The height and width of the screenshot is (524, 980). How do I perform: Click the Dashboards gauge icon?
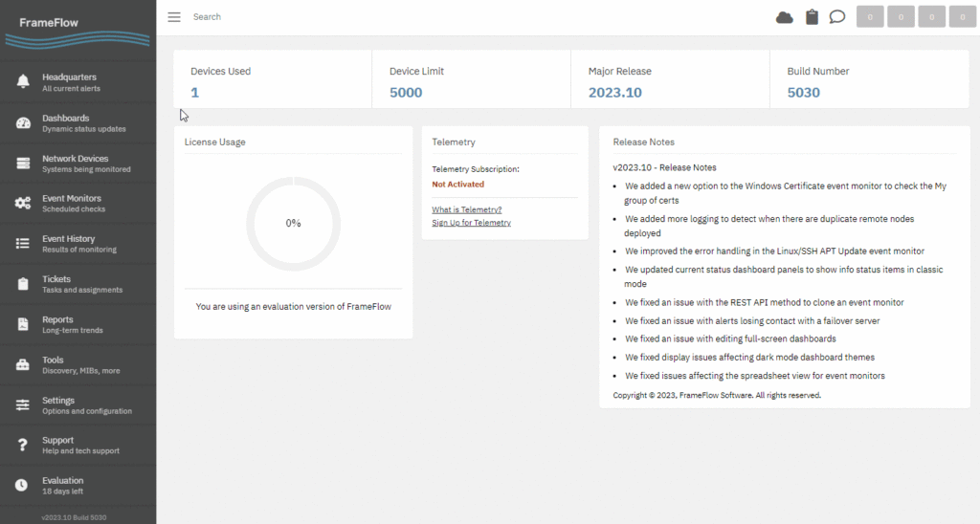pyautogui.click(x=23, y=123)
